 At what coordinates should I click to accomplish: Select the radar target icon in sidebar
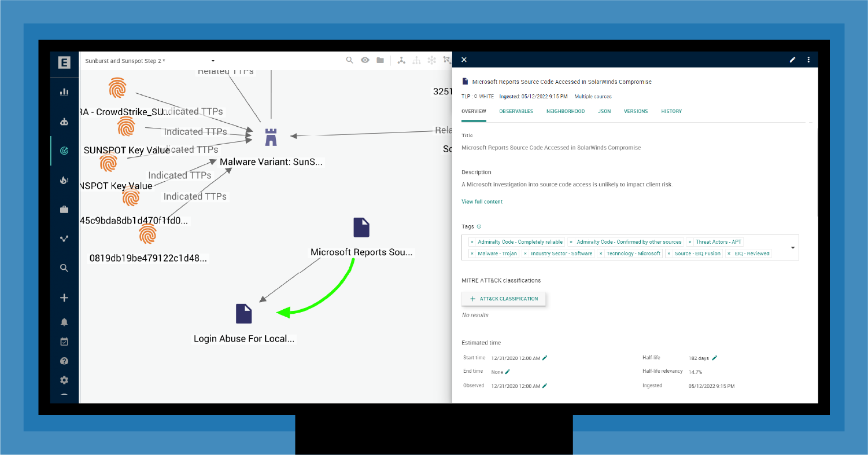point(64,151)
